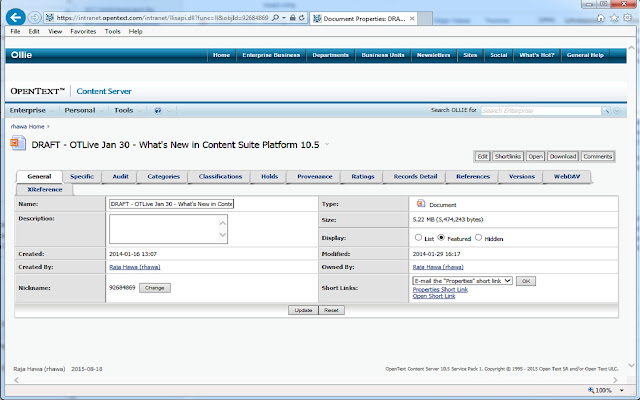This screenshot has height=400, width=640.
Task: Open the dropdown arrow beside help icon
Action: point(169,111)
